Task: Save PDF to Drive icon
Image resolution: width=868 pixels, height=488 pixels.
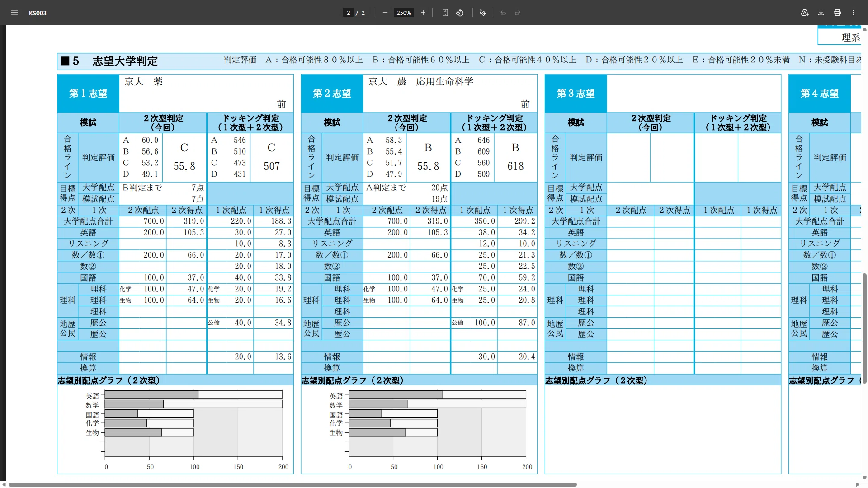Action: tap(805, 13)
